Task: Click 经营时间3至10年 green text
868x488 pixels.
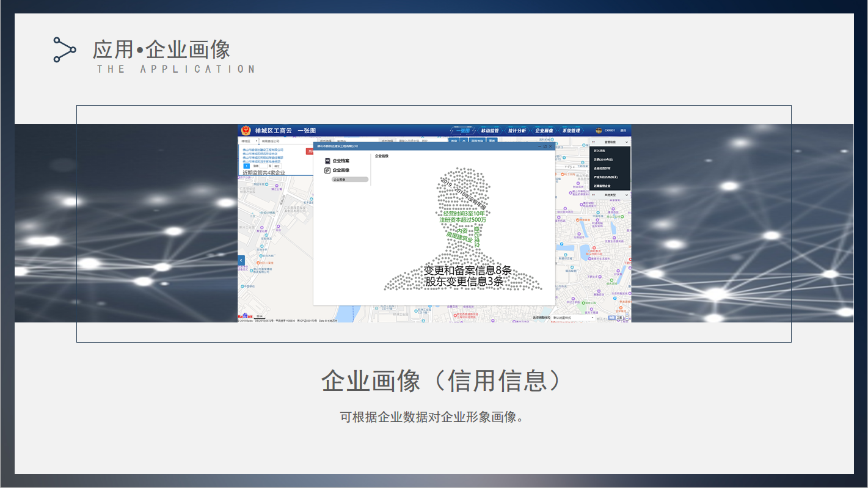Action: [464, 214]
